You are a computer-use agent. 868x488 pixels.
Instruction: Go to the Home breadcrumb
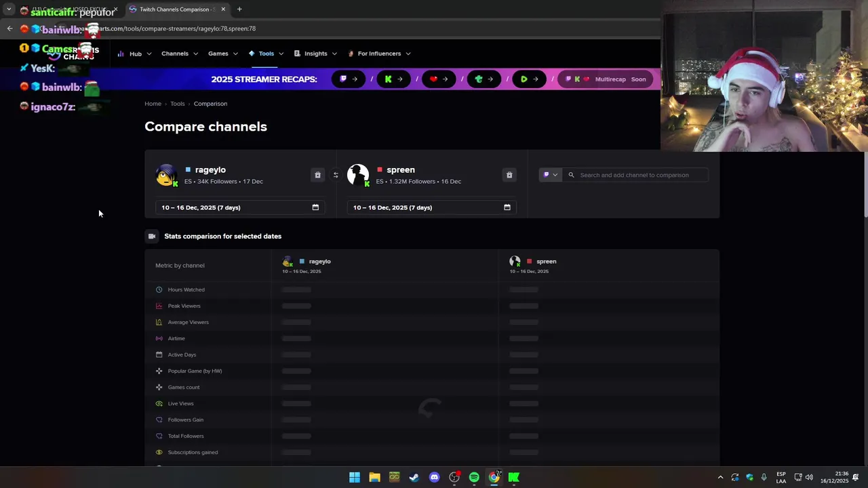click(x=153, y=104)
